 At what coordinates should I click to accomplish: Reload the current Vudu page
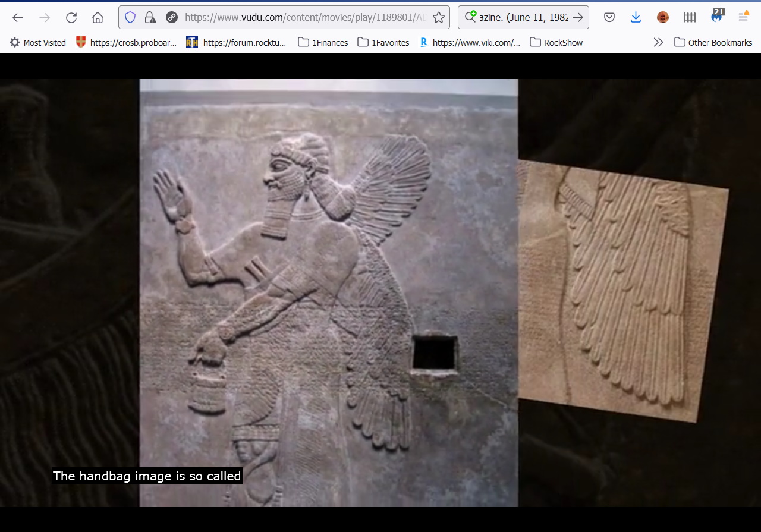[71, 18]
